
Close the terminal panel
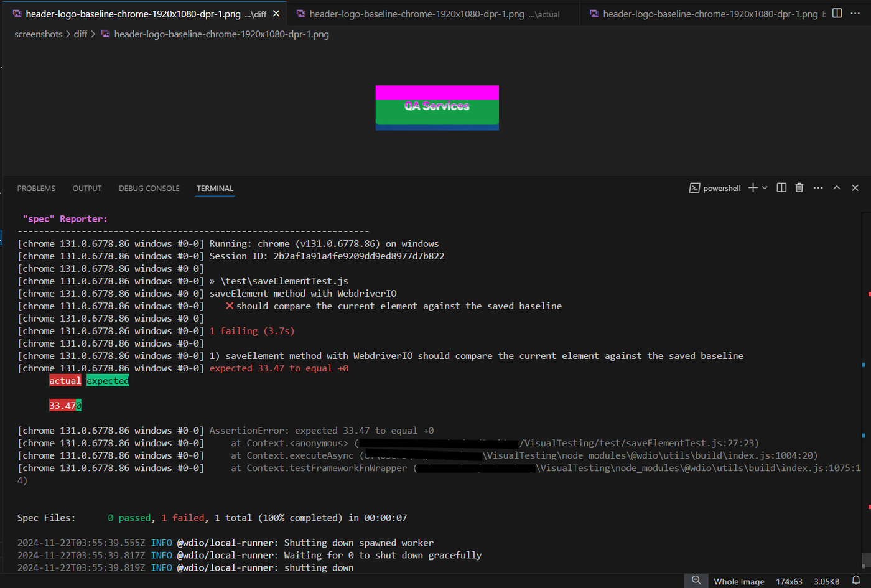[855, 188]
